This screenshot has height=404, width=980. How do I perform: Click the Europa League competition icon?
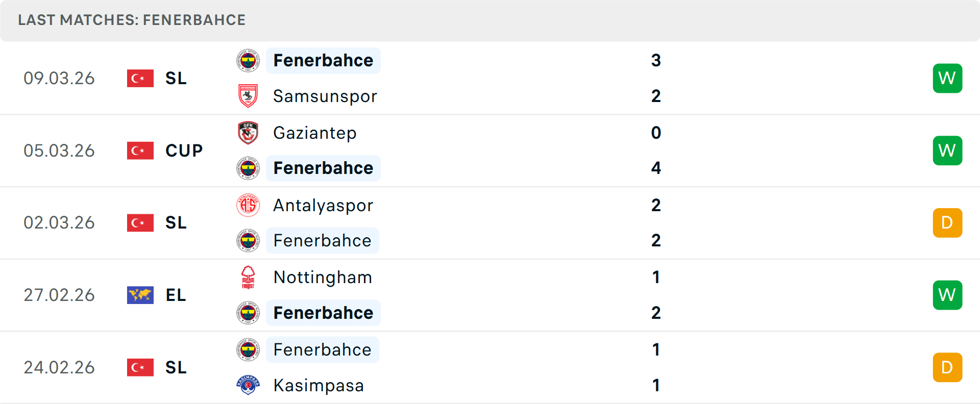[x=140, y=295]
